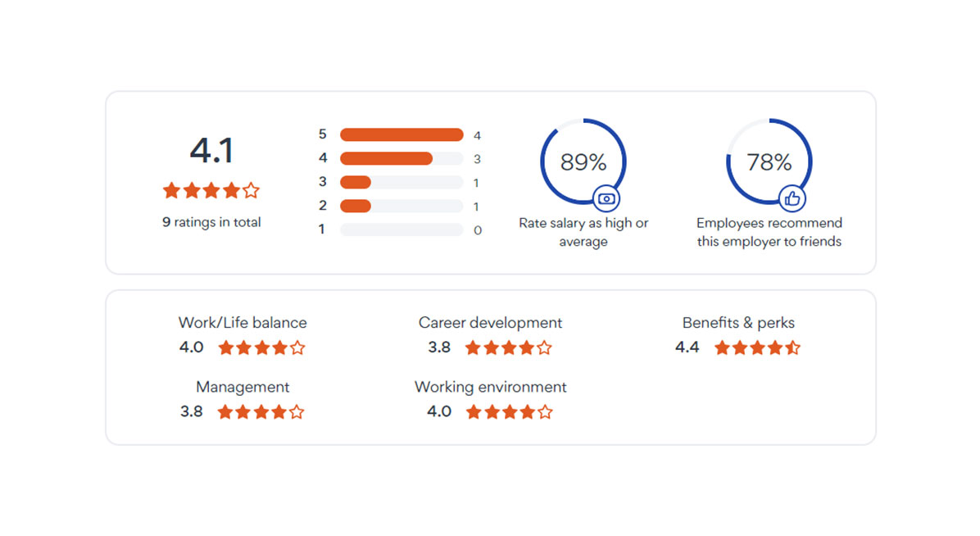
Task: Click the 2-star ratings bar
Action: click(x=402, y=206)
